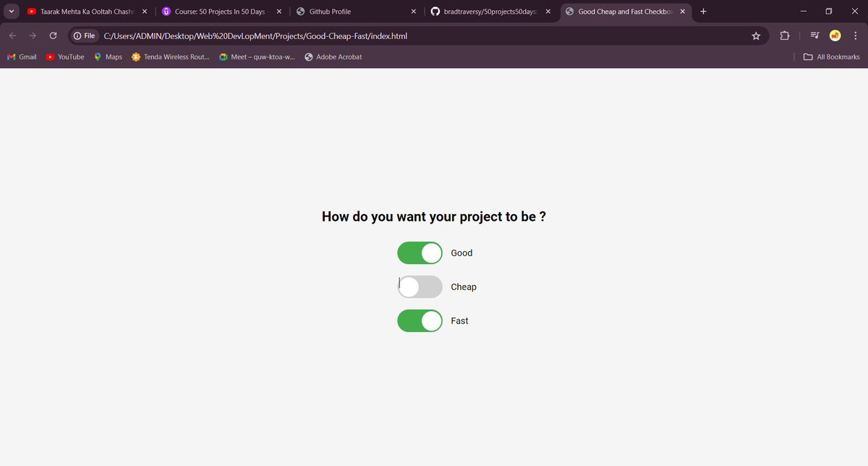This screenshot has width=868, height=466.
Task: Open the Chrome profile avatar
Action: (x=835, y=35)
